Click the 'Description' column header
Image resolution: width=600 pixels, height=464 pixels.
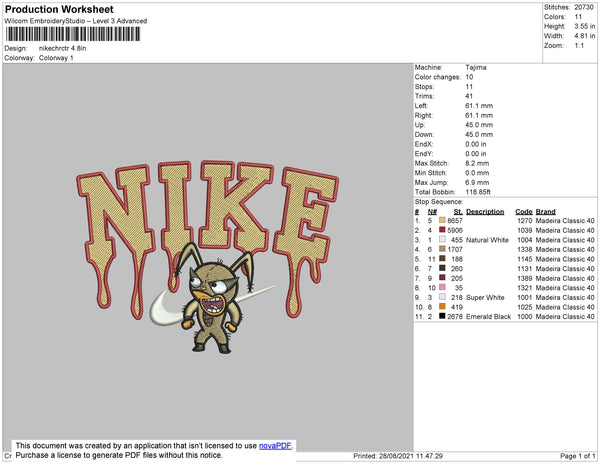tap(485, 212)
